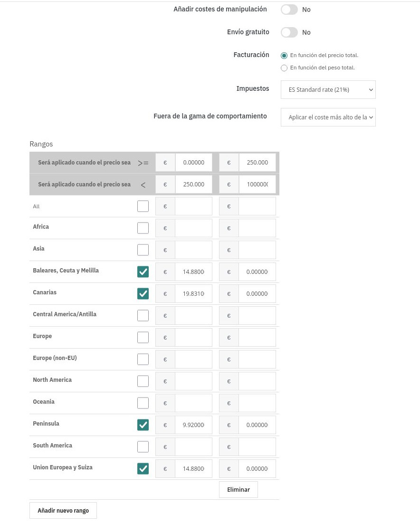Viewport: 420px width, 525px height.
Task: Click the Impuestos label
Action: point(253,88)
